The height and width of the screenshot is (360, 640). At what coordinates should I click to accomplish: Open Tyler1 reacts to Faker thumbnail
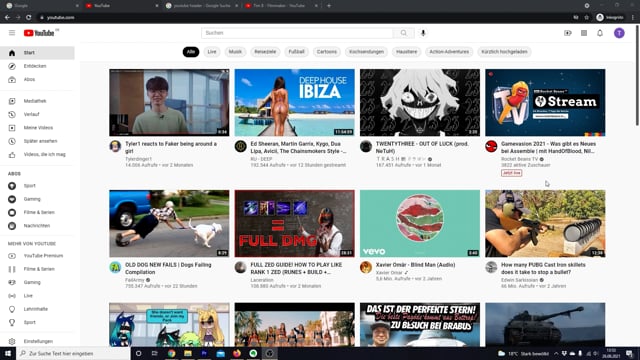(x=169, y=102)
